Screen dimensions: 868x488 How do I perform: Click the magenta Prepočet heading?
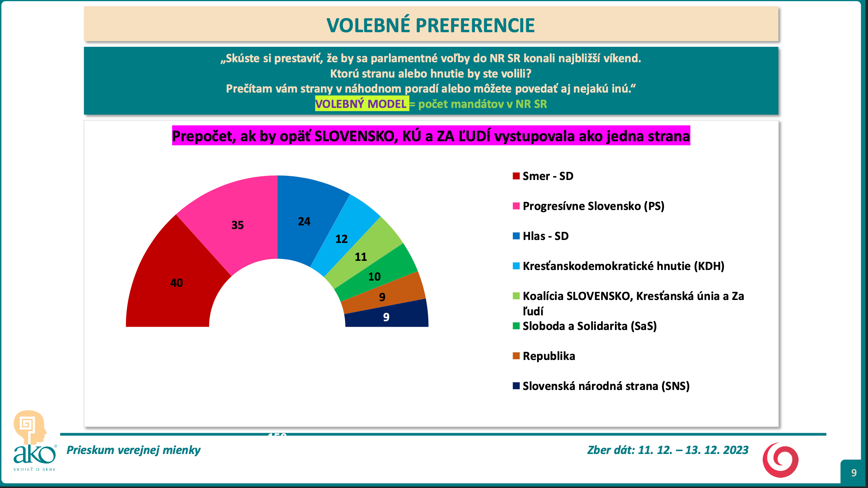tap(431, 136)
